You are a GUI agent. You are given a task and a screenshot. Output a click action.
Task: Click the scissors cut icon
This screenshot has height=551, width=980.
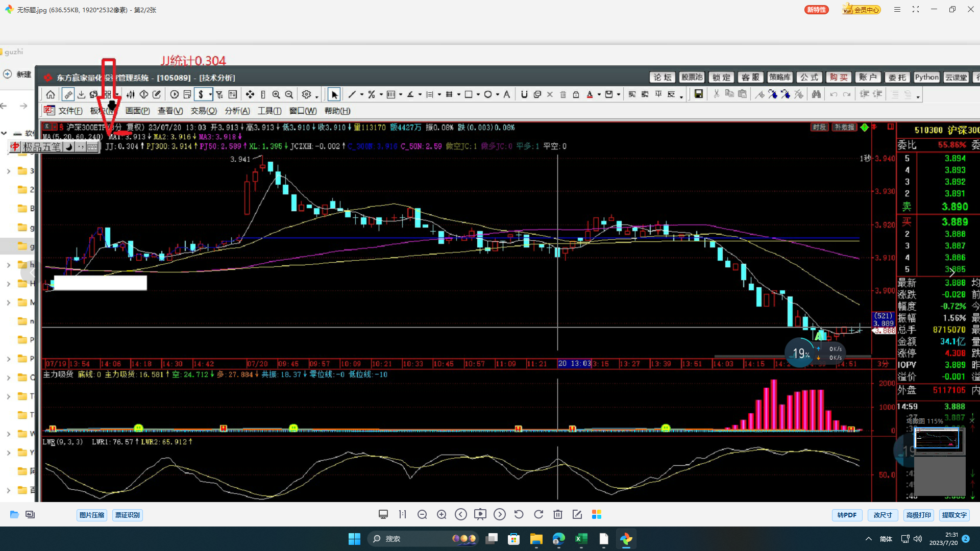(717, 94)
